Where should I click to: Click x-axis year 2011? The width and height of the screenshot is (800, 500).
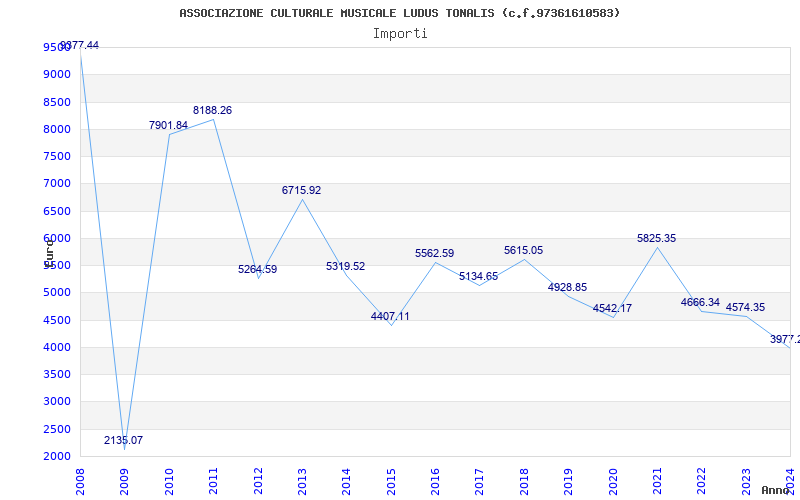click(213, 482)
